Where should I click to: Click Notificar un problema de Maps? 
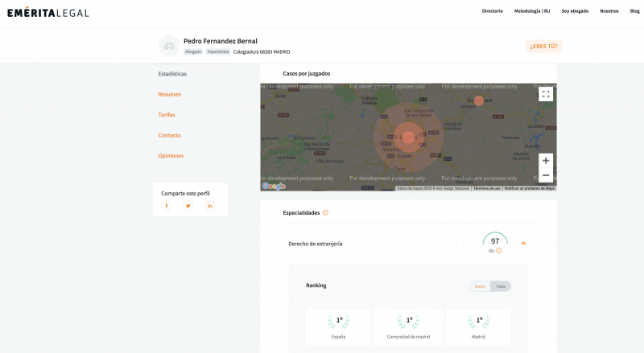[530, 188]
